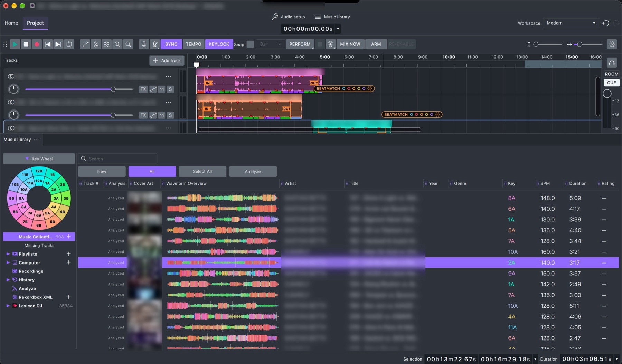Open the time display format dropdown arrow
This screenshot has height=364, width=622.
[x=338, y=29]
